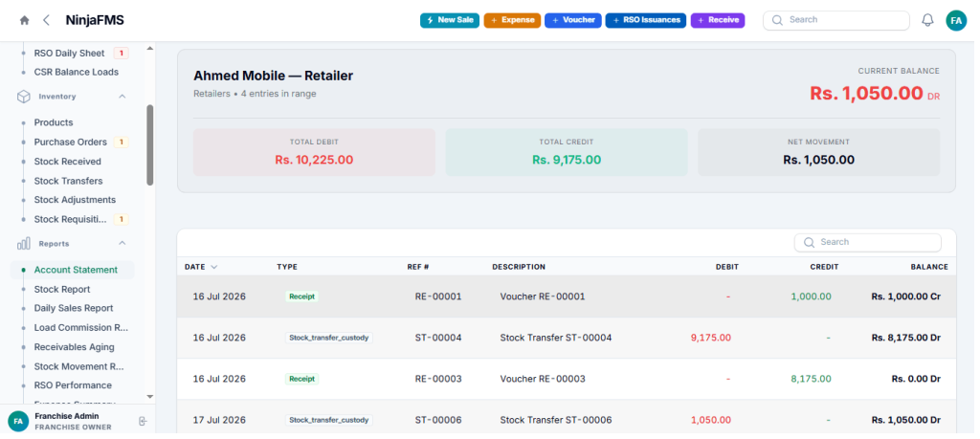Click ref RE-00001
The height and width of the screenshot is (439, 980).
click(x=438, y=296)
